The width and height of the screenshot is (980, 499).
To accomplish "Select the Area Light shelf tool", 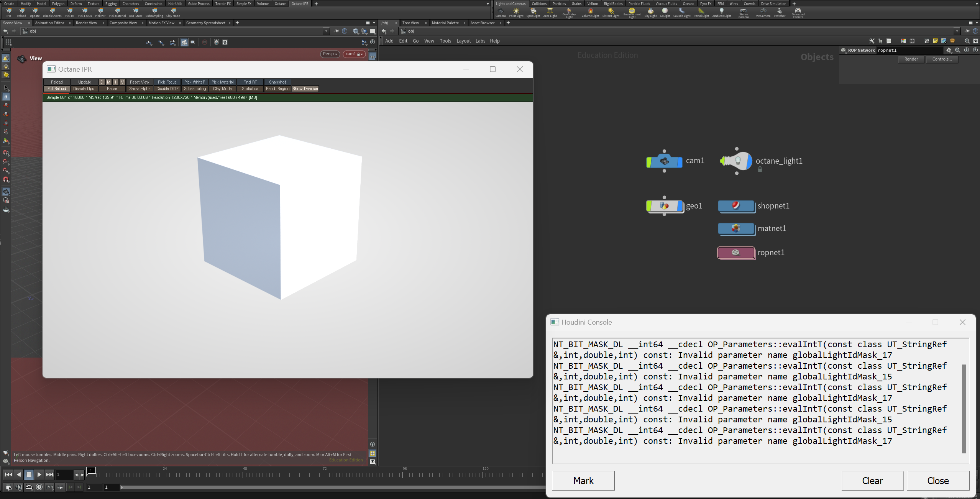I will click(550, 12).
